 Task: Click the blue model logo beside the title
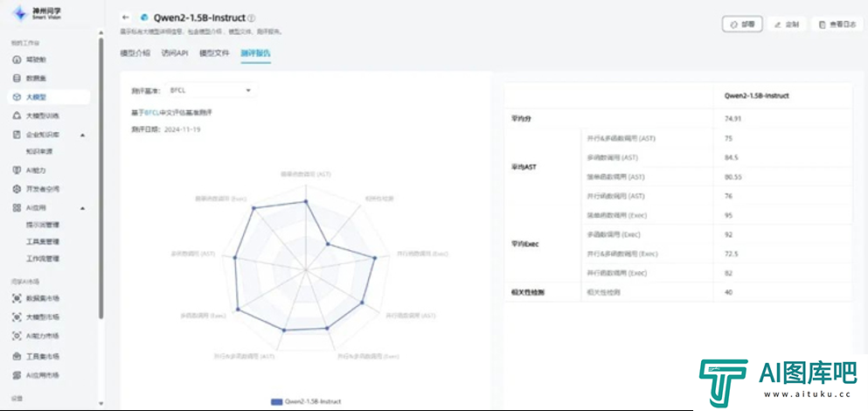point(145,18)
